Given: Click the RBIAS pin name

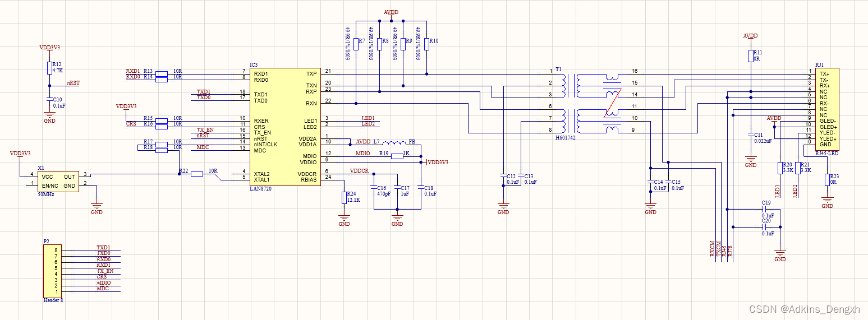Looking at the screenshot, I should point(308,180).
